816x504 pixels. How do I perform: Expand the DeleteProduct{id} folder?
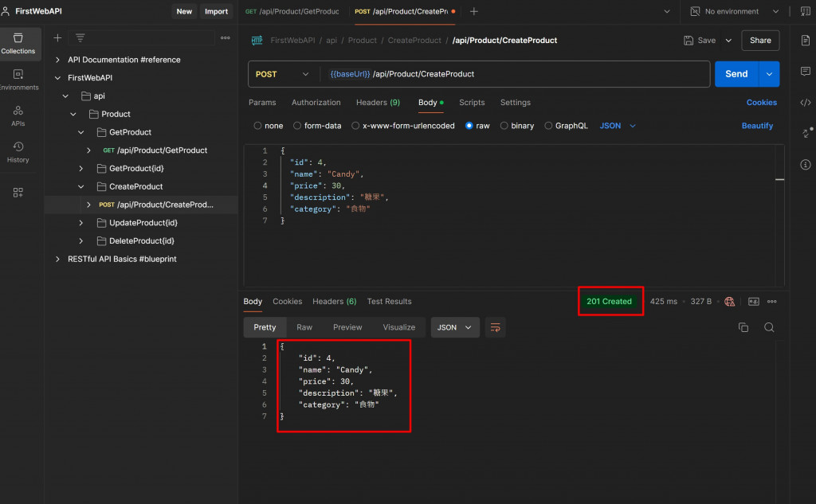(x=81, y=240)
